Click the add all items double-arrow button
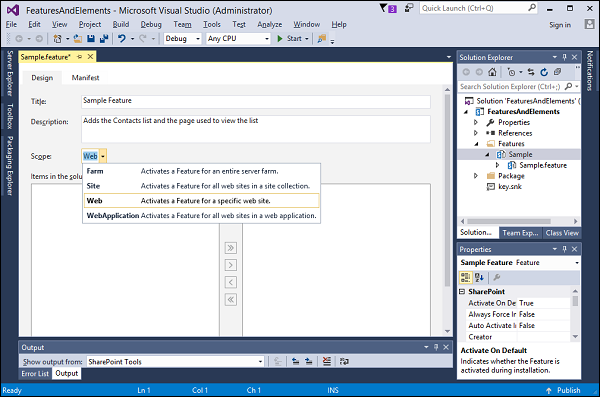 231,248
